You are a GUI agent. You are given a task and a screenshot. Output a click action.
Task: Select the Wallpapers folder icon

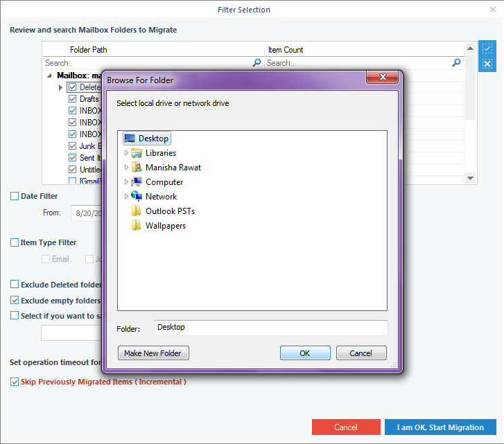tap(137, 226)
